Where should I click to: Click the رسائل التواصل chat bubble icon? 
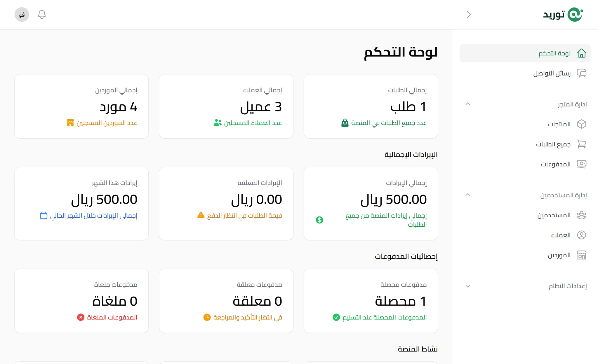pyautogui.click(x=582, y=73)
